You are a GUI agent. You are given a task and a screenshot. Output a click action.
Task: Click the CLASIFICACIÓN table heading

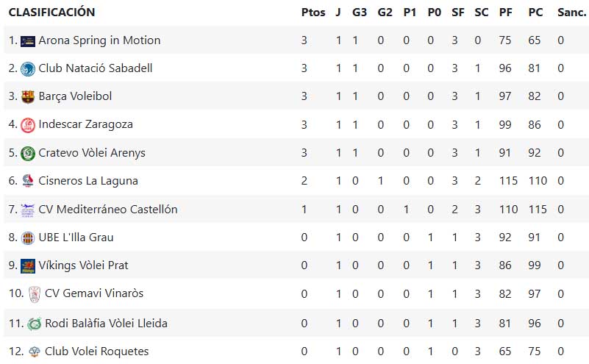click(x=51, y=13)
